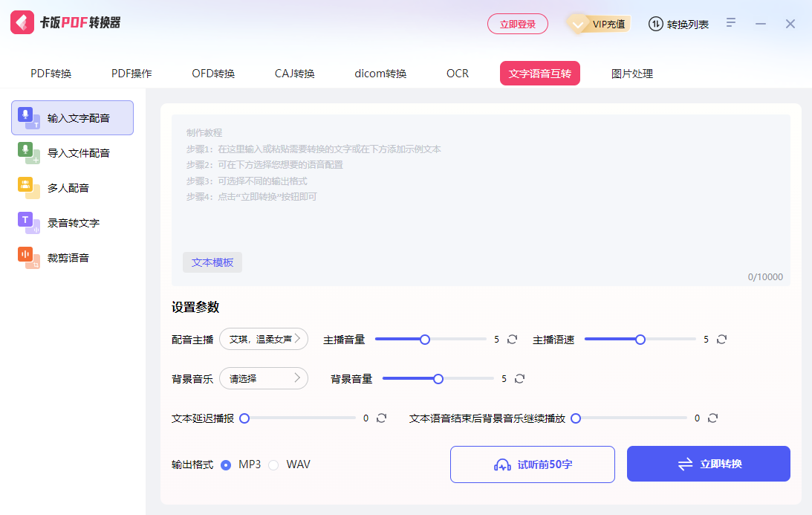
Task: Select the 裁剪语音 tool
Action: click(62, 257)
